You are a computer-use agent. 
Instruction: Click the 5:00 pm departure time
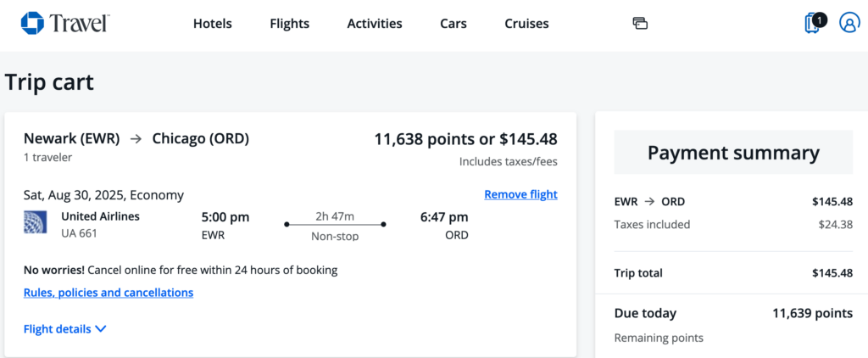(225, 217)
